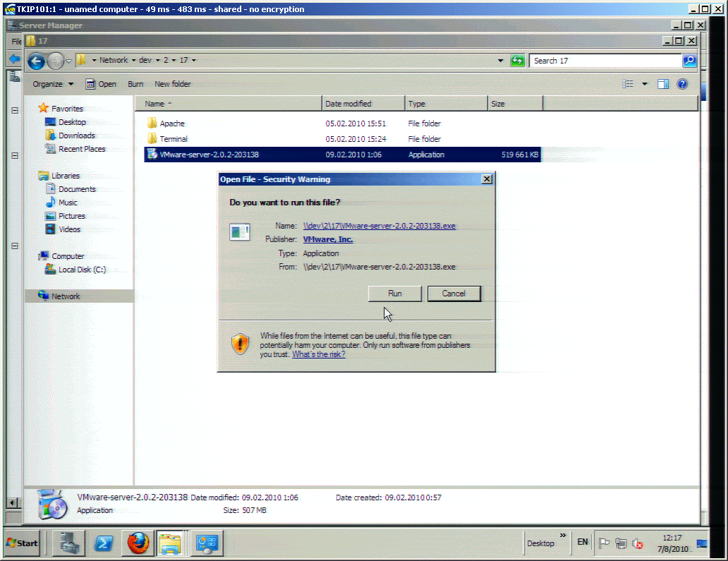
Task: Click the magnifier search button
Action: (x=689, y=61)
